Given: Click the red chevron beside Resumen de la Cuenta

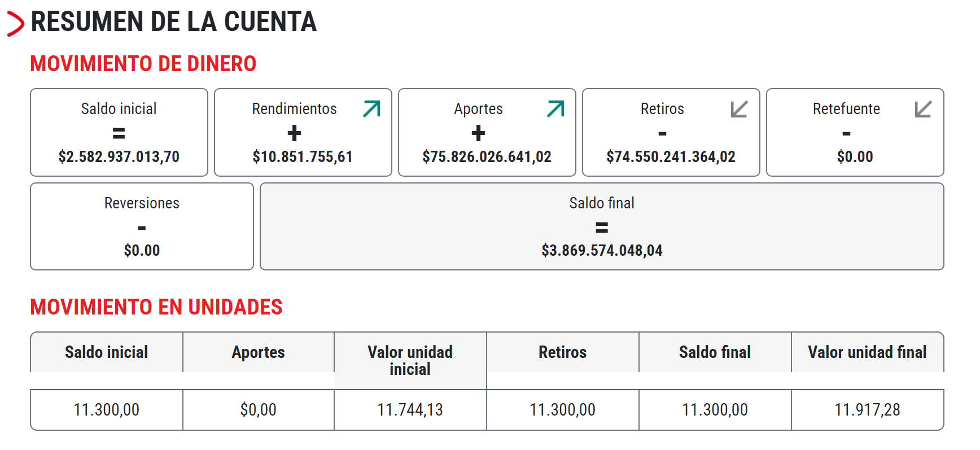Looking at the screenshot, I should coord(16,24).
